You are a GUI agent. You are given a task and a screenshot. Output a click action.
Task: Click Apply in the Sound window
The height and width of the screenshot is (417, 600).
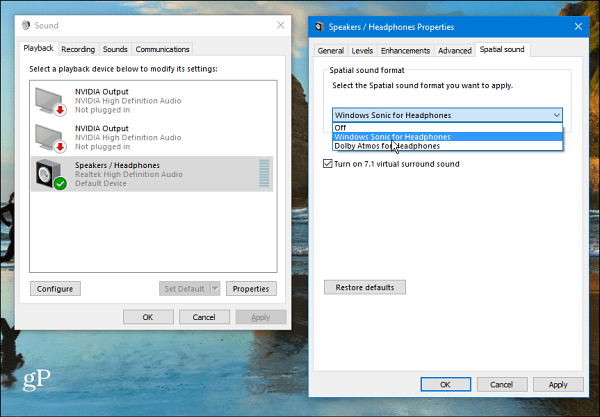click(x=261, y=317)
